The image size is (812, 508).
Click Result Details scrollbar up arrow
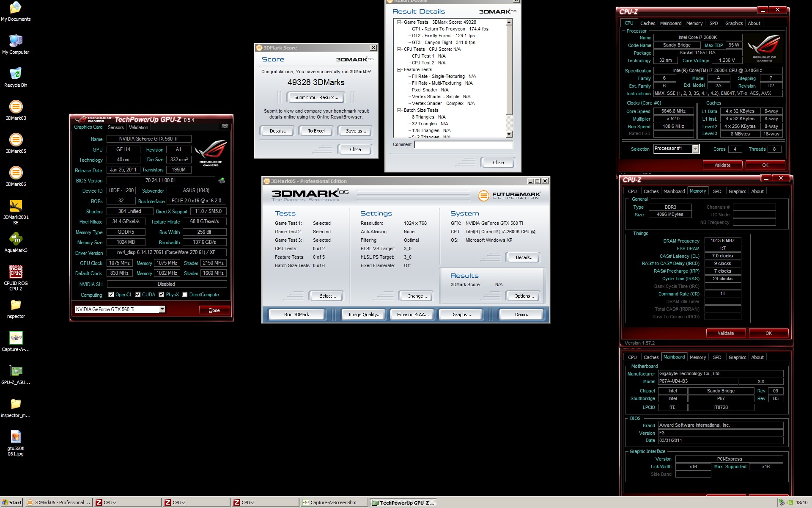pyautogui.click(x=509, y=22)
